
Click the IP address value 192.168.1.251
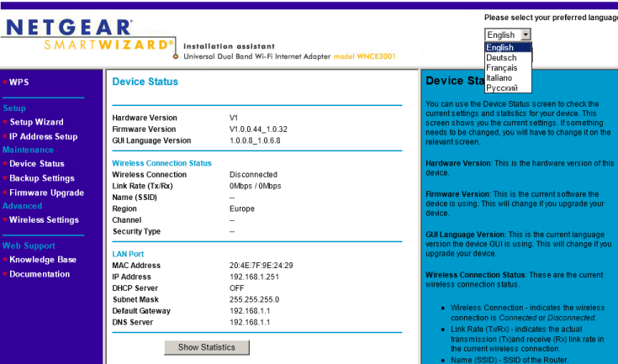click(254, 277)
